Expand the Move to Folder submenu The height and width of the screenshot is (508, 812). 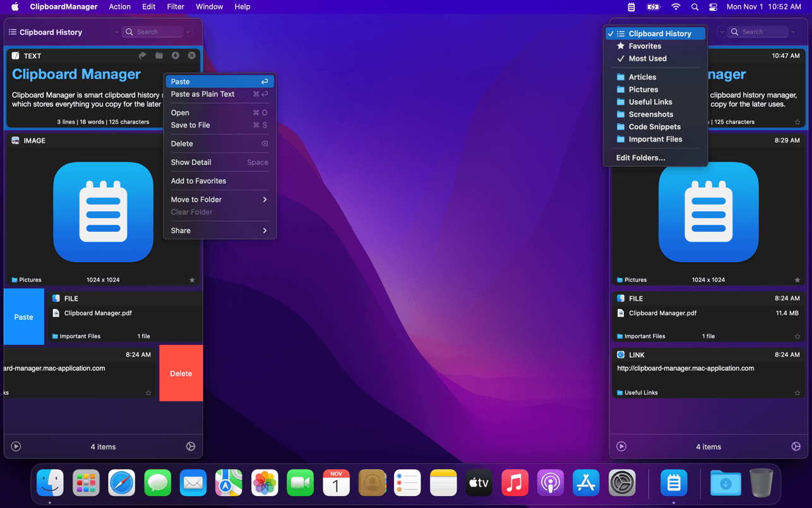[x=218, y=200]
